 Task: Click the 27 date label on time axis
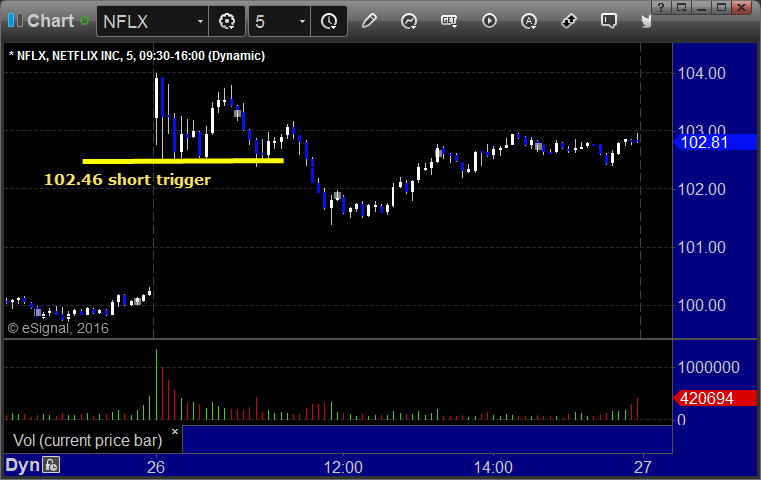pos(643,467)
